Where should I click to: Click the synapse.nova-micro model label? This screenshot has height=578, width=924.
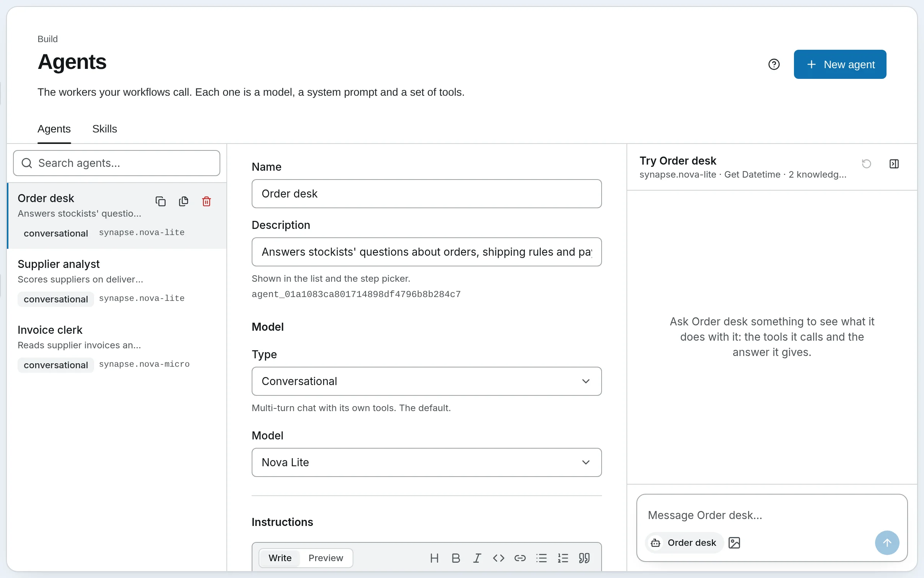coord(144,364)
